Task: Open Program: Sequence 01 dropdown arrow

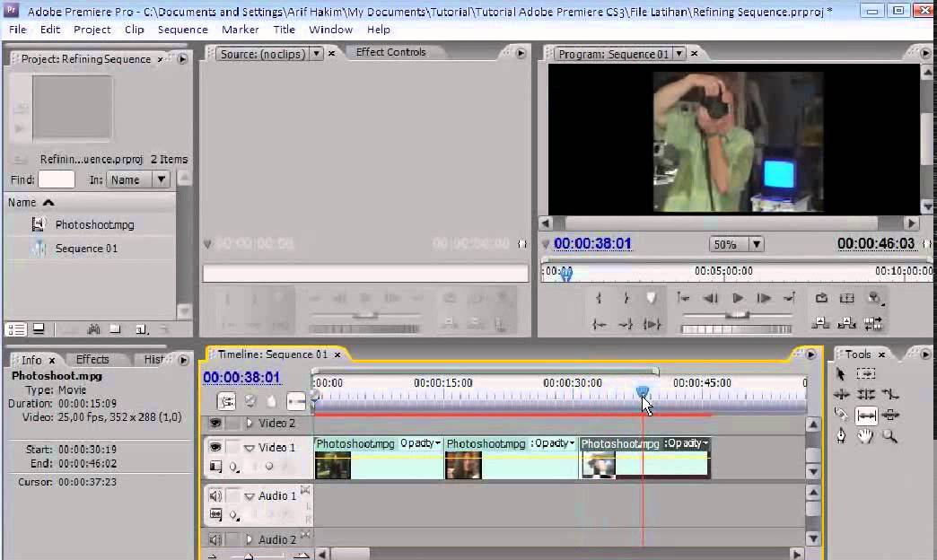Action: pos(679,54)
